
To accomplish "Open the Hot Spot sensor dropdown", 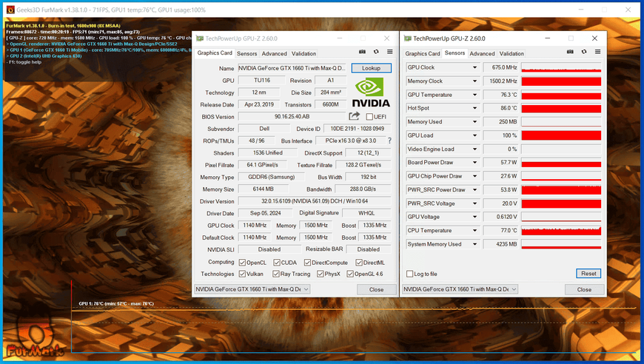I will (474, 108).
